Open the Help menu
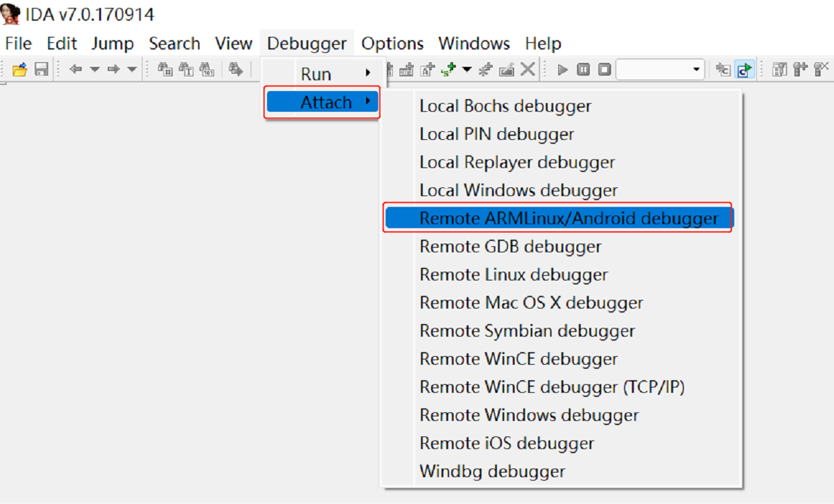 tap(543, 44)
